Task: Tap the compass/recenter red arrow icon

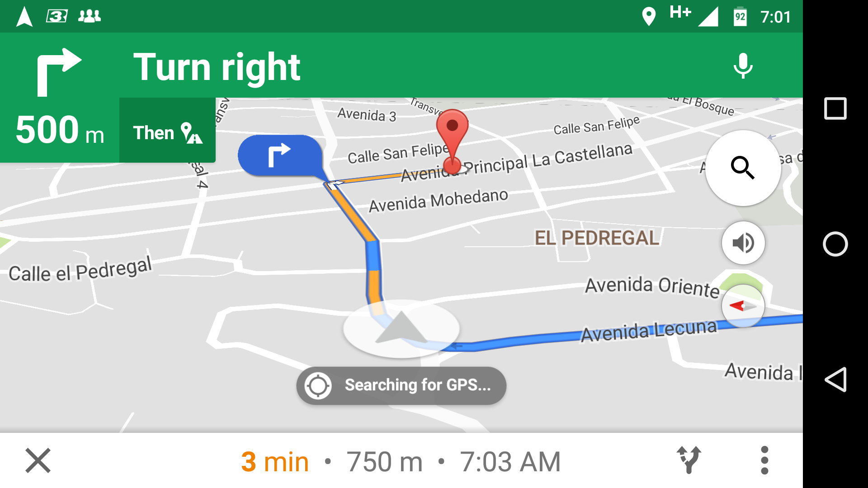Action: point(742,305)
